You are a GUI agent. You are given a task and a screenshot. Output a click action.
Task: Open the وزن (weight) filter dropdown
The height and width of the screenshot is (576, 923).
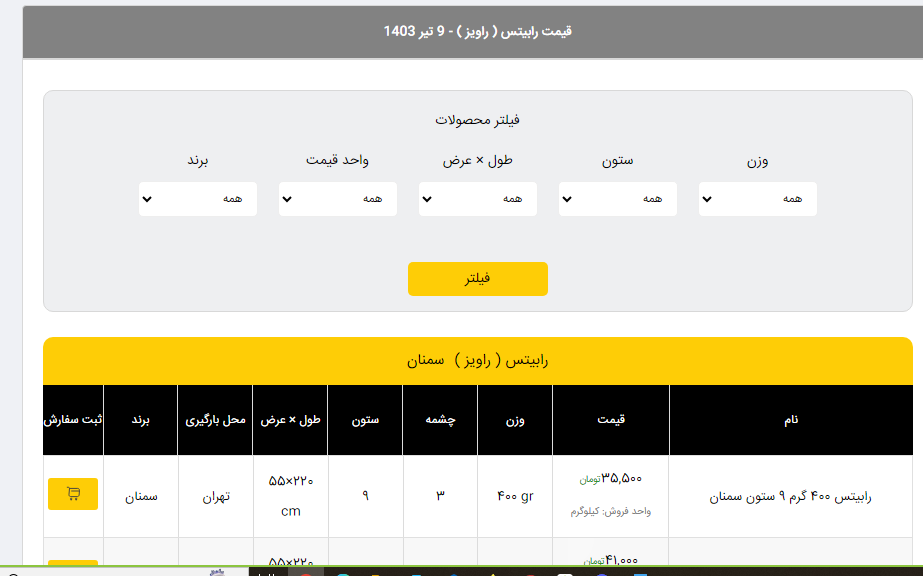click(757, 199)
